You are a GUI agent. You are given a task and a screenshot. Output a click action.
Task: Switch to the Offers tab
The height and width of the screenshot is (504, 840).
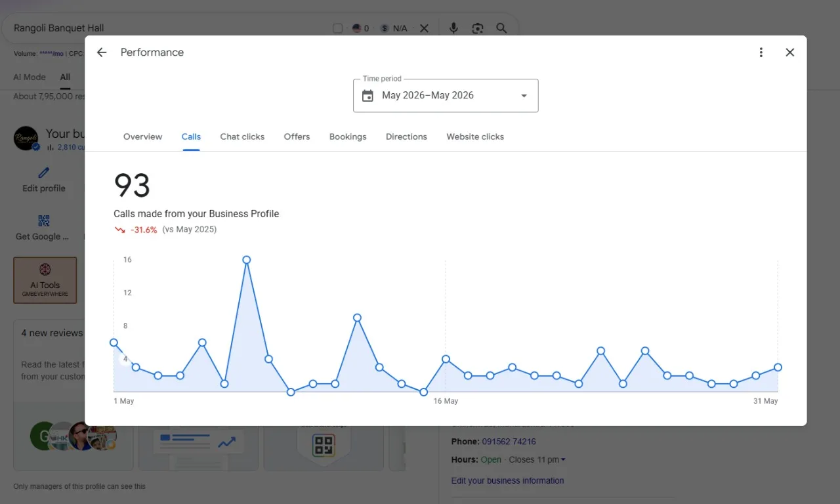[x=297, y=136]
